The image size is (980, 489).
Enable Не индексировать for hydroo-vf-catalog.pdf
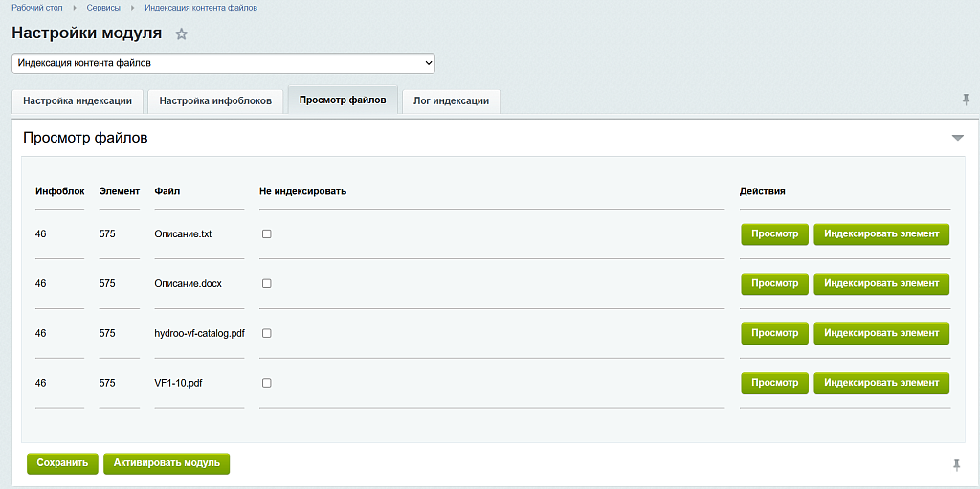(x=267, y=333)
